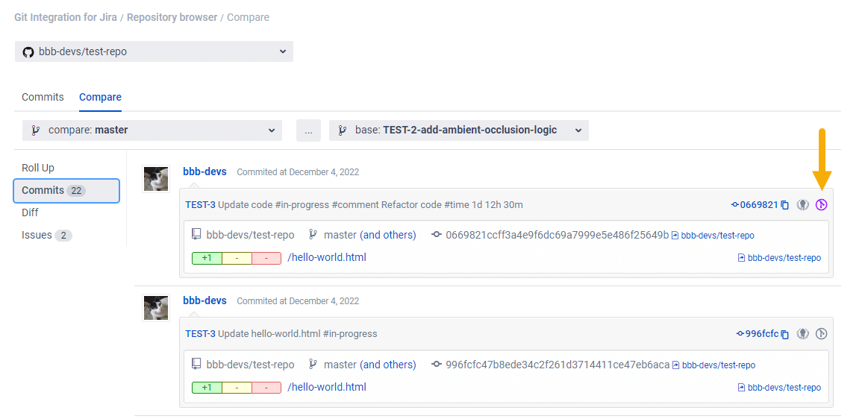
Task: Click branch icon beside master in 0669821 card
Action: pyautogui.click(x=313, y=235)
